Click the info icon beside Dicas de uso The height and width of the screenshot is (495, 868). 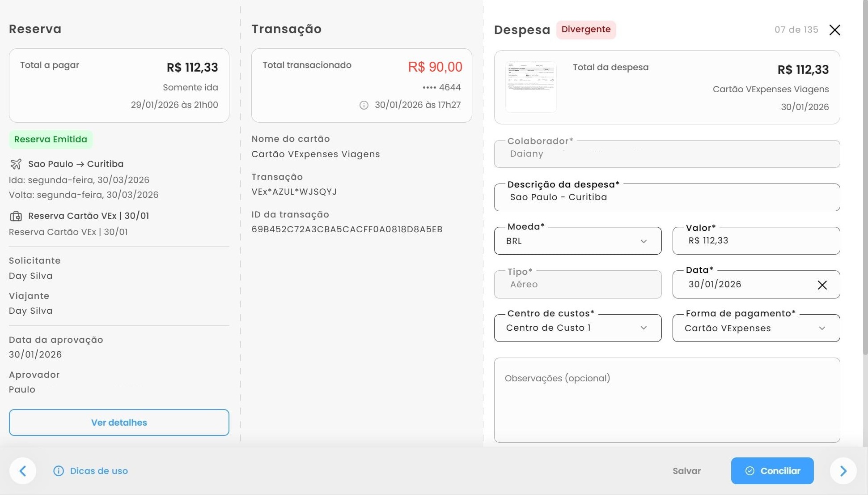59,471
